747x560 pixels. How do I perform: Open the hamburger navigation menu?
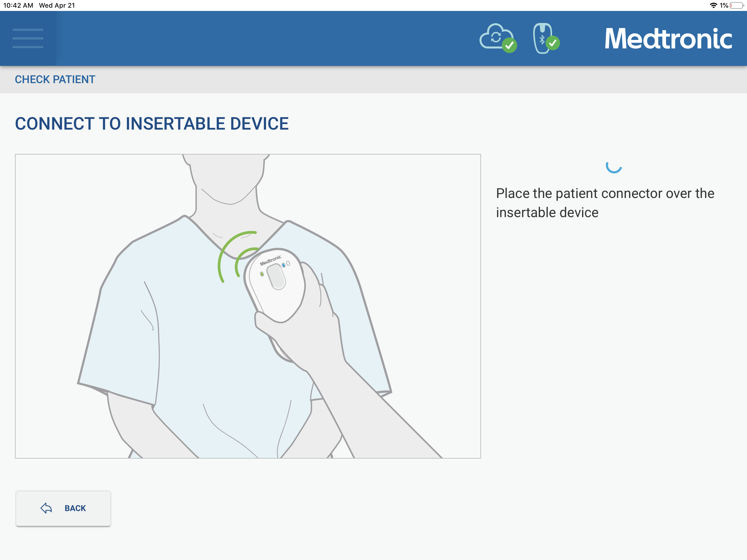point(28,39)
